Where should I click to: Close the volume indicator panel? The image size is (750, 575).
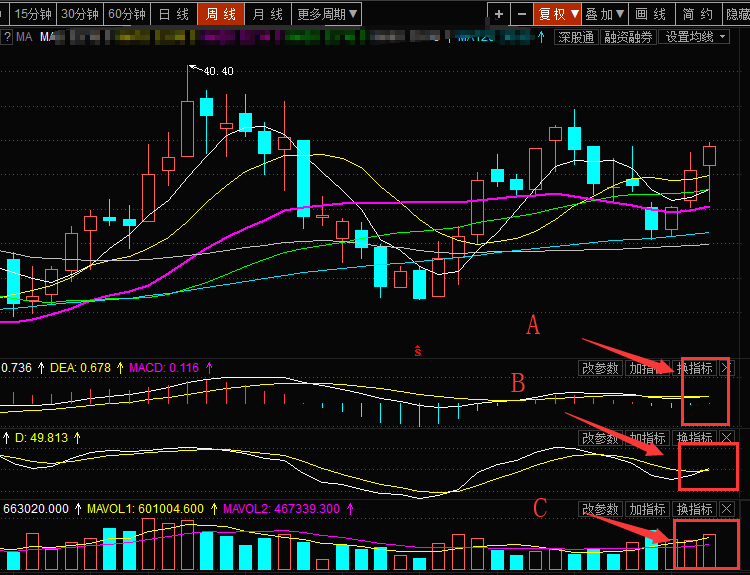727,509
